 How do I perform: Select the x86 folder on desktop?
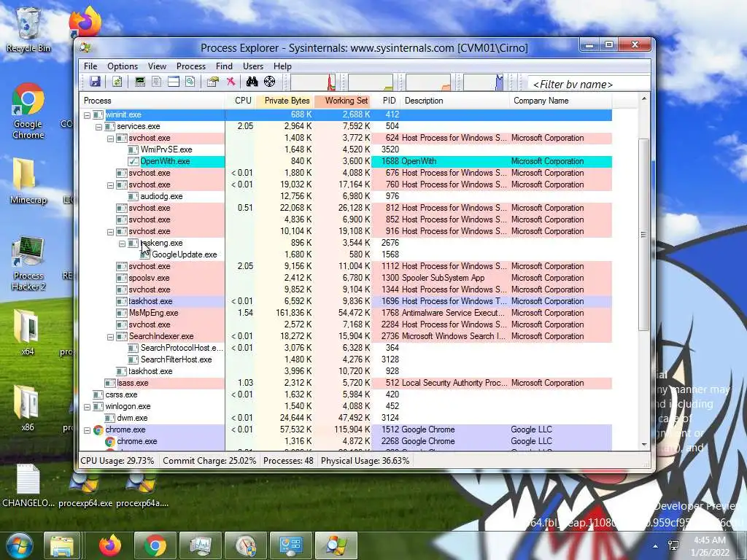[x=27, y=408]
